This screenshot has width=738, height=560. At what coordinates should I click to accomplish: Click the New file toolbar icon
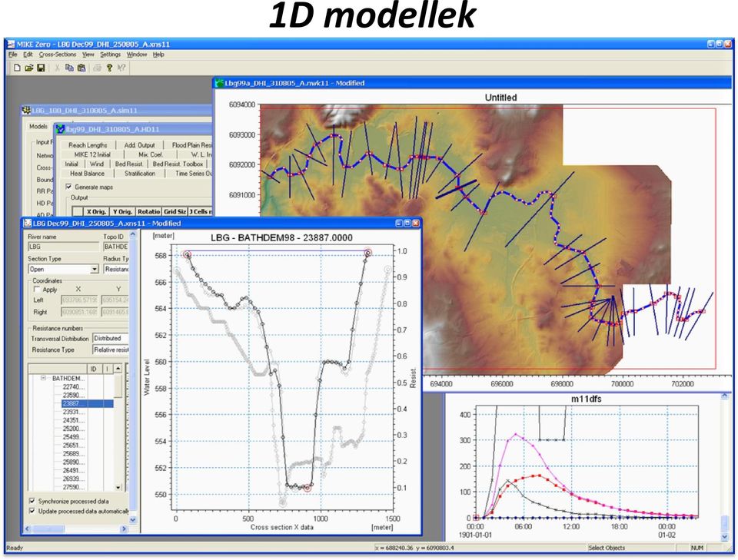pyautogui.click(x=17, y=68)
